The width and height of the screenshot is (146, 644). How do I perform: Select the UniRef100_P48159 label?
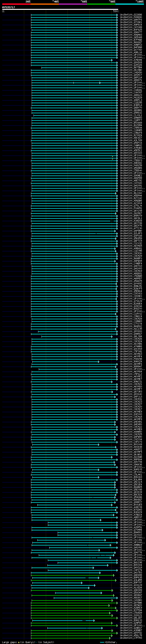click(131, 165)
